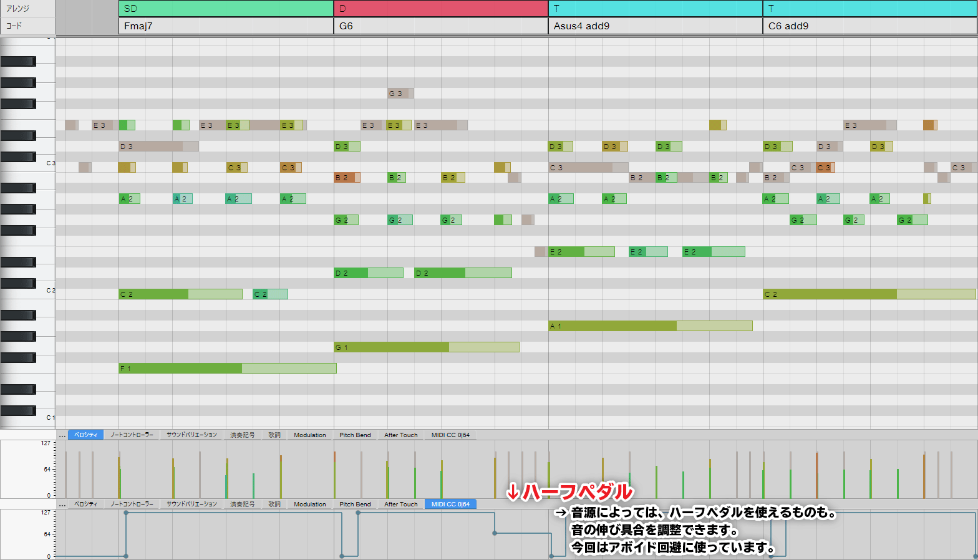978x560 pixels.
Task: Select MIDI CC 0|64 tab in the upper lane
Action: (450, 435)
